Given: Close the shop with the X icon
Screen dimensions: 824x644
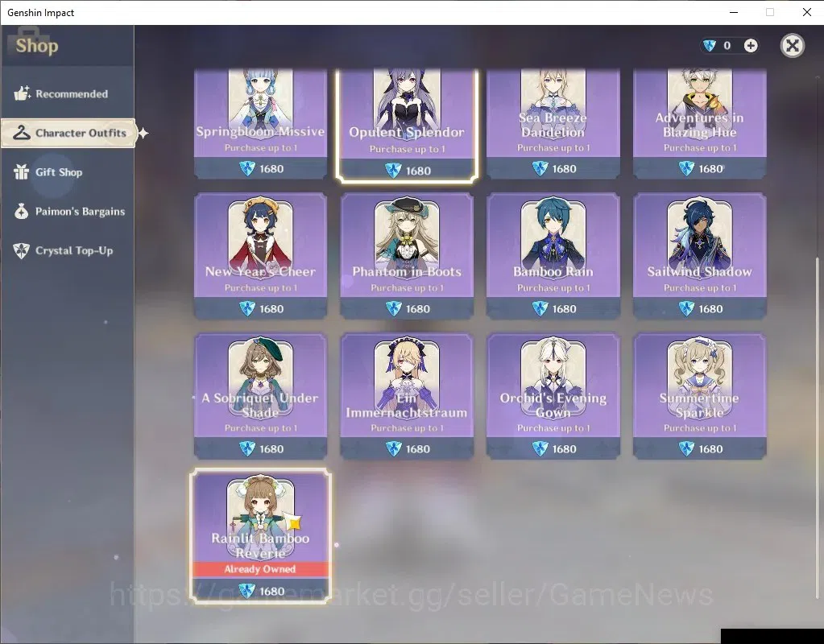Looking at the screenshot, I should point(792,46).
